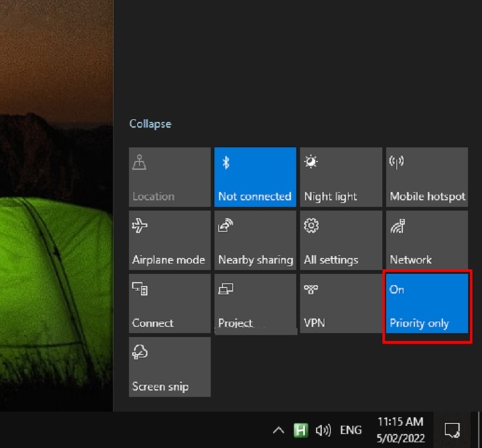Viewport: 482px width, 448px height.
Task: Collapse the quick actions panel
Action: pos(150,124)
